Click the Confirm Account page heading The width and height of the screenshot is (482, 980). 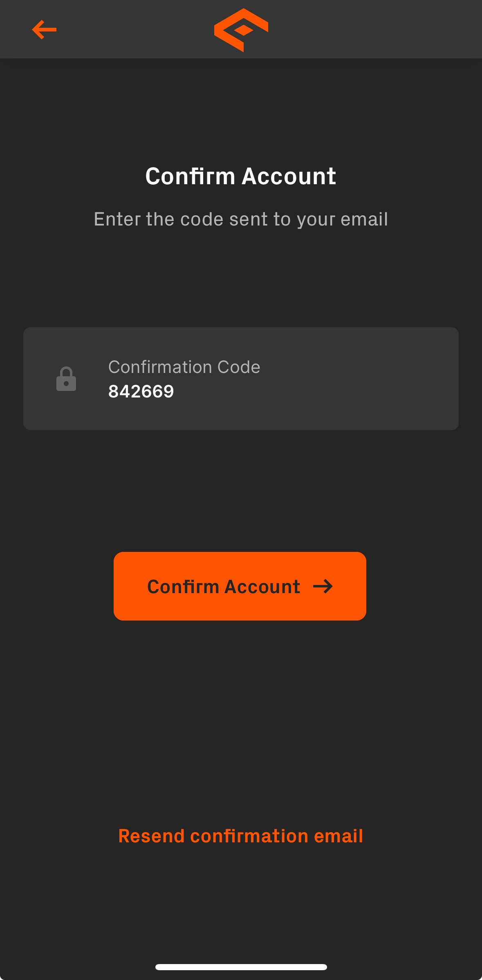coord(241,176)
